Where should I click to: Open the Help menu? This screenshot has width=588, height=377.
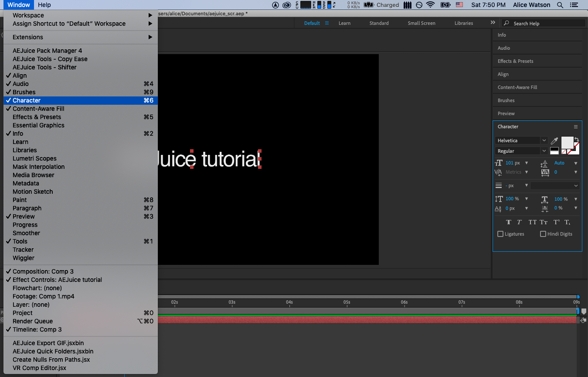[x=44, y=5]
